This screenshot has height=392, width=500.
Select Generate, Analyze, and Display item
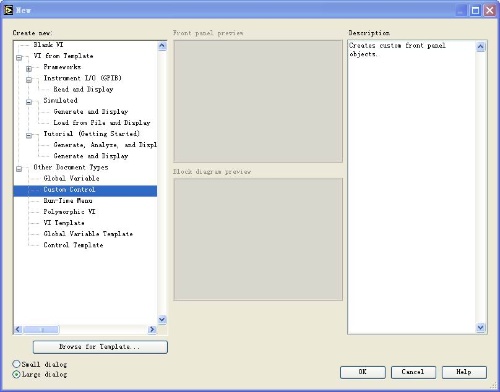coord(105,145)
